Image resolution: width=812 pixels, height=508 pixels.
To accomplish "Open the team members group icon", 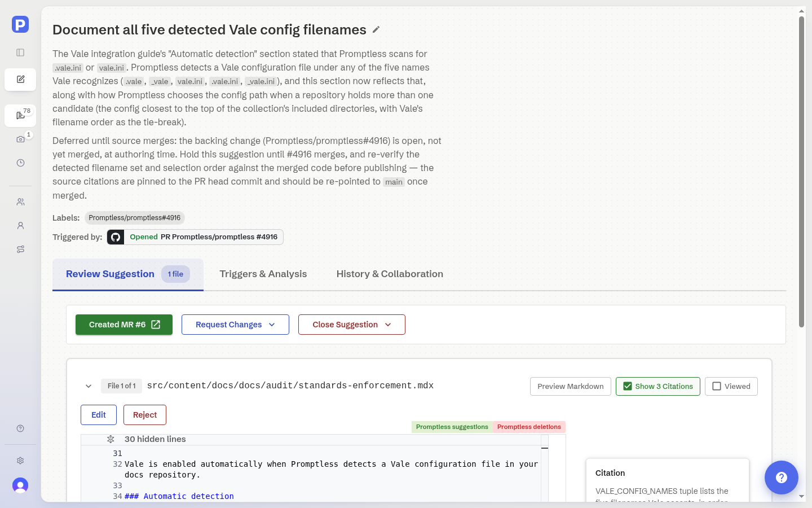I will pyautogui.click(x=20, y=202).
